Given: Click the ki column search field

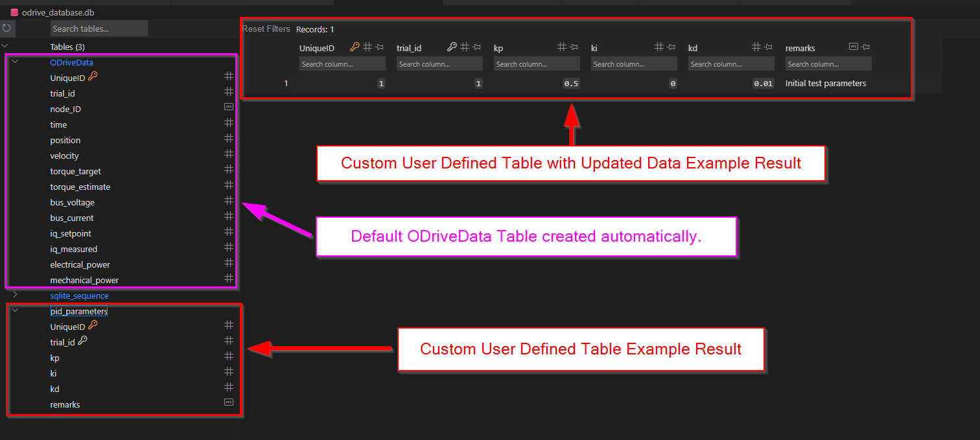Looking at the screenshot, I should coord(633,64).
